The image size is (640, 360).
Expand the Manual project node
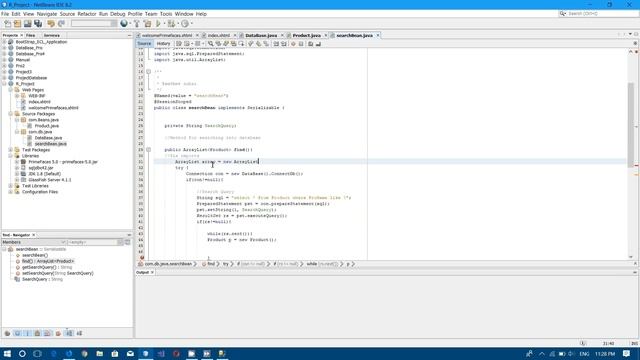point(4,60)
